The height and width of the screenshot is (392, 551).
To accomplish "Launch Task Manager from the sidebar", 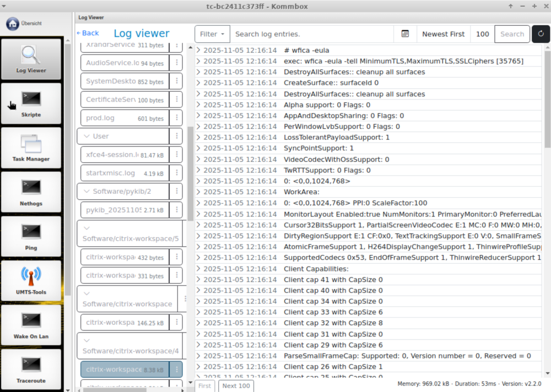I will tap(31, 148).
